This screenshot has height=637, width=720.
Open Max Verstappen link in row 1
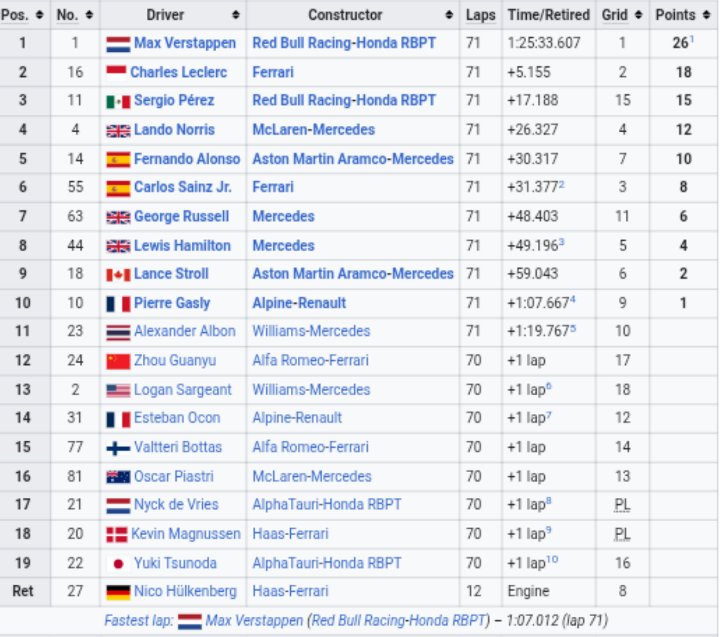pyautogui.click(x=185, y=43)
